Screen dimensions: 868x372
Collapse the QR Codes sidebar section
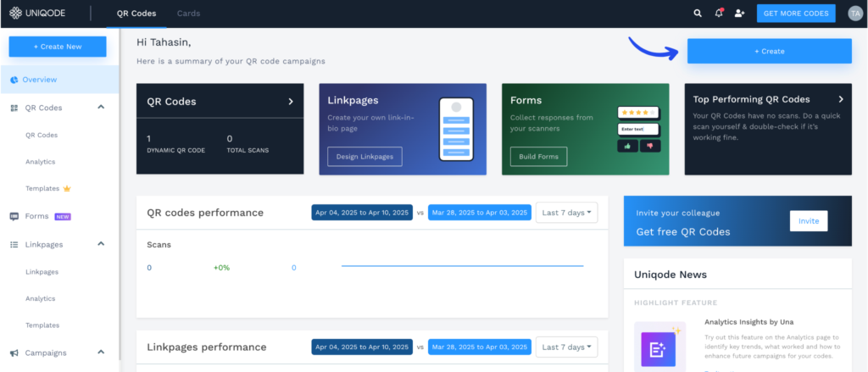pos(101,108)
